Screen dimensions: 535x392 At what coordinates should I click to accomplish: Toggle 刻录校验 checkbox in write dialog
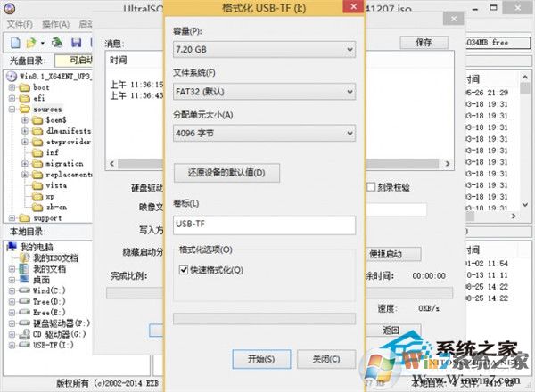point(371,187)
